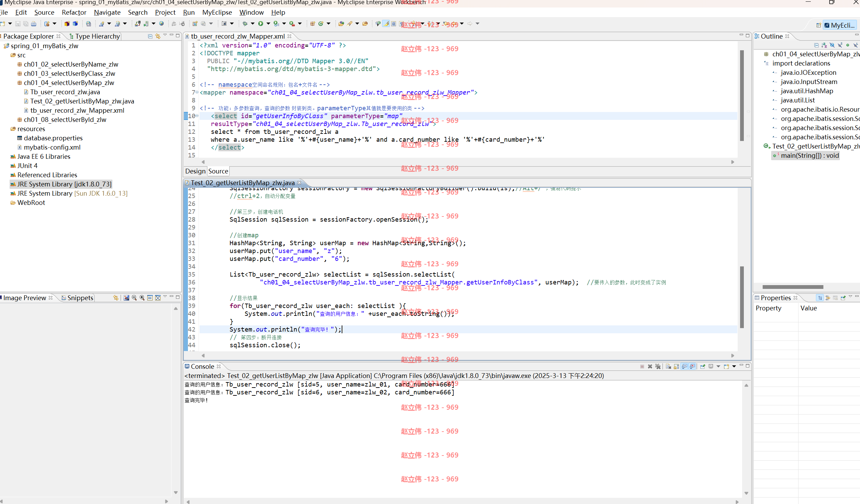Click Outline horizontal scrollbar thumb
This screenshot has height=504, width=860.
[x=793, y=287]
